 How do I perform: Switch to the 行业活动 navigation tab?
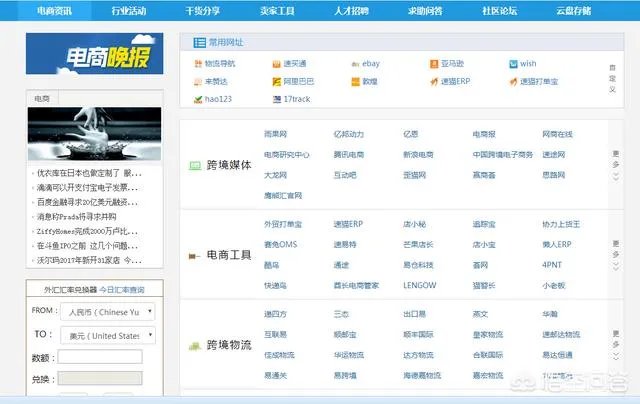coord(133,11)
